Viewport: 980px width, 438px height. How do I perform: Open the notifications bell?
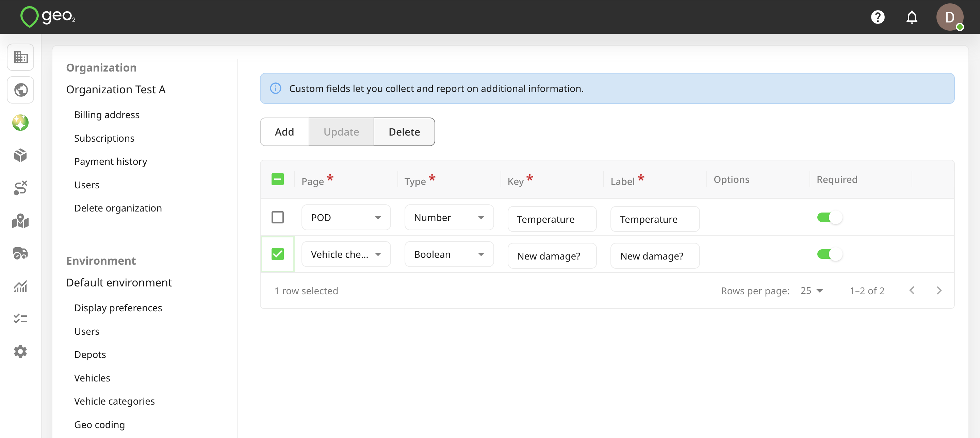tap(912, 17)
